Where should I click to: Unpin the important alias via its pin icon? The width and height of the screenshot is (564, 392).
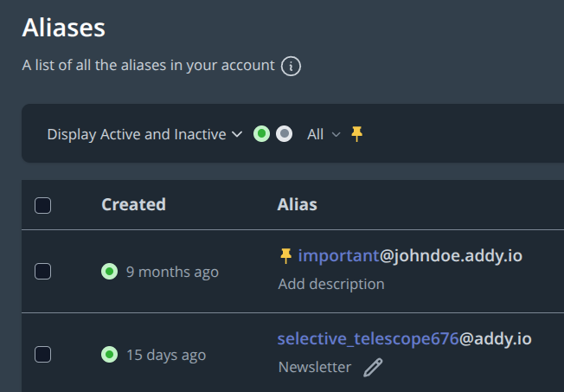pos(286,256)
